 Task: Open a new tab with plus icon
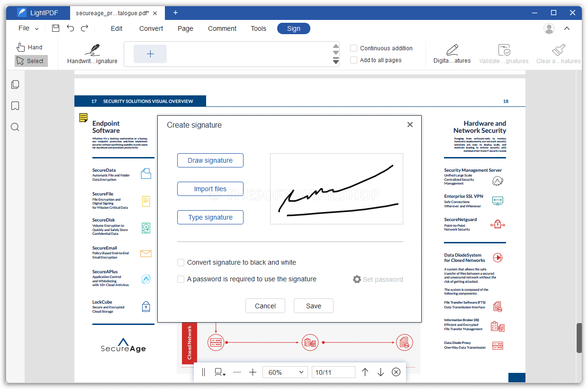(x=175, y=13)
